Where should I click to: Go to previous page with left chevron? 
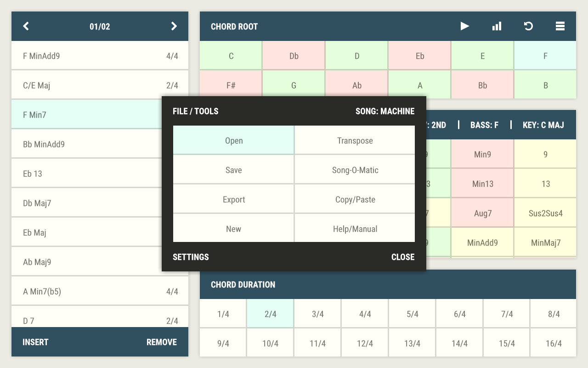point(26,26)
